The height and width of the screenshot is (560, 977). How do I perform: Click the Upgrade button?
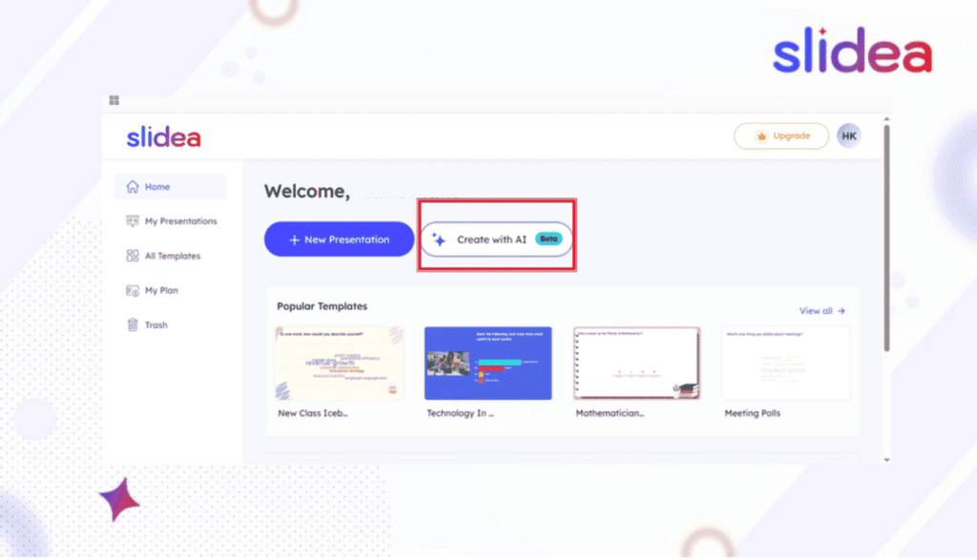coord(781,135)
